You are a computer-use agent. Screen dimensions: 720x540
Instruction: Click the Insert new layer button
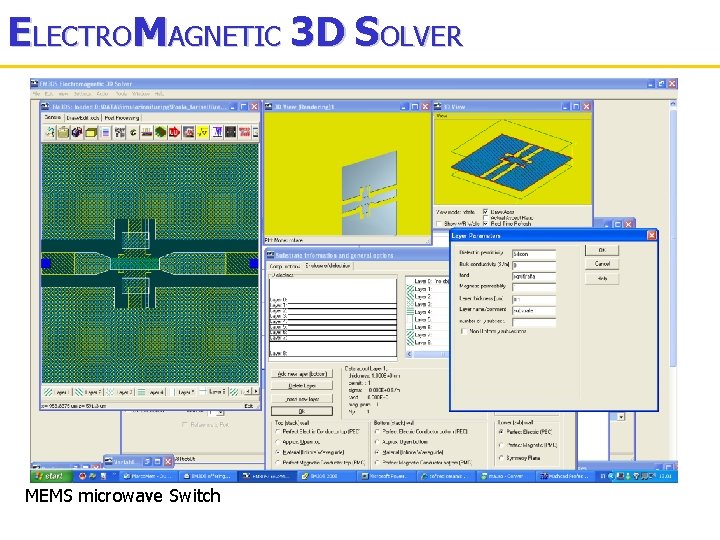tap(302, 399)
